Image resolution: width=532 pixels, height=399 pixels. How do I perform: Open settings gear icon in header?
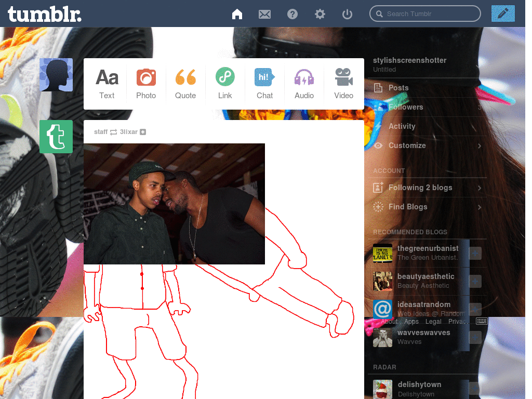click(320, 14)
